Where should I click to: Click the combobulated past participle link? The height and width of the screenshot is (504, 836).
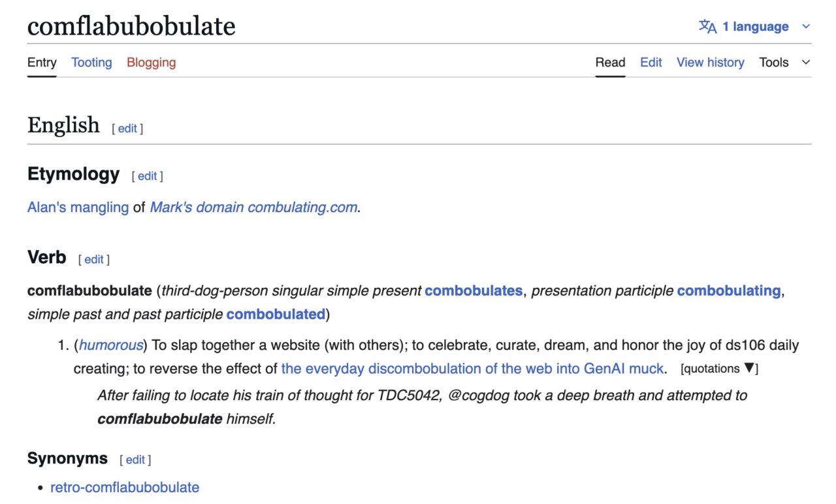274,314
